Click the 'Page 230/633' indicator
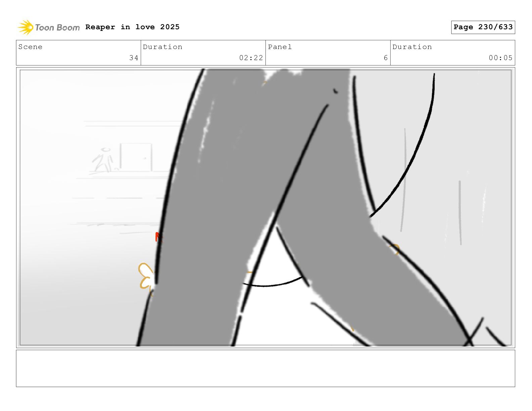 pyautogui.click(x=483, y=27)
